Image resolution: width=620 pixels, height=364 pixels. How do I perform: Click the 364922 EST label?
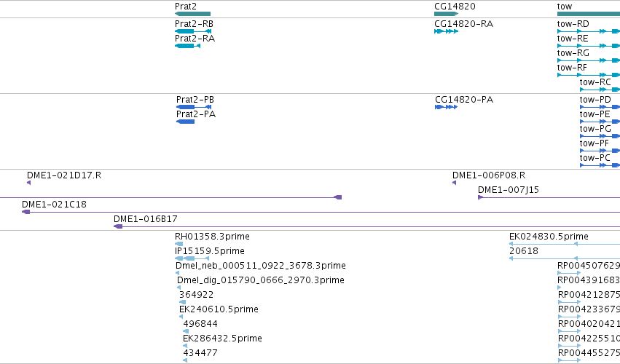coord(196,295)
